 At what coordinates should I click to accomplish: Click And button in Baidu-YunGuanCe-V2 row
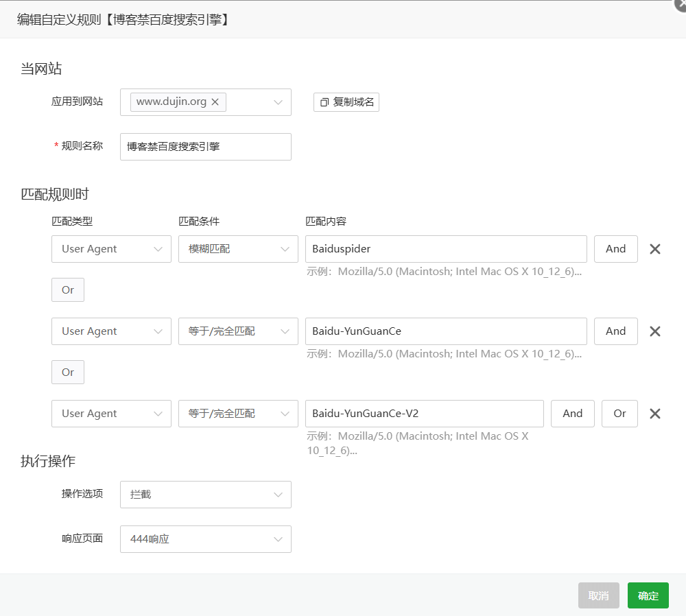tap(572, 414)
